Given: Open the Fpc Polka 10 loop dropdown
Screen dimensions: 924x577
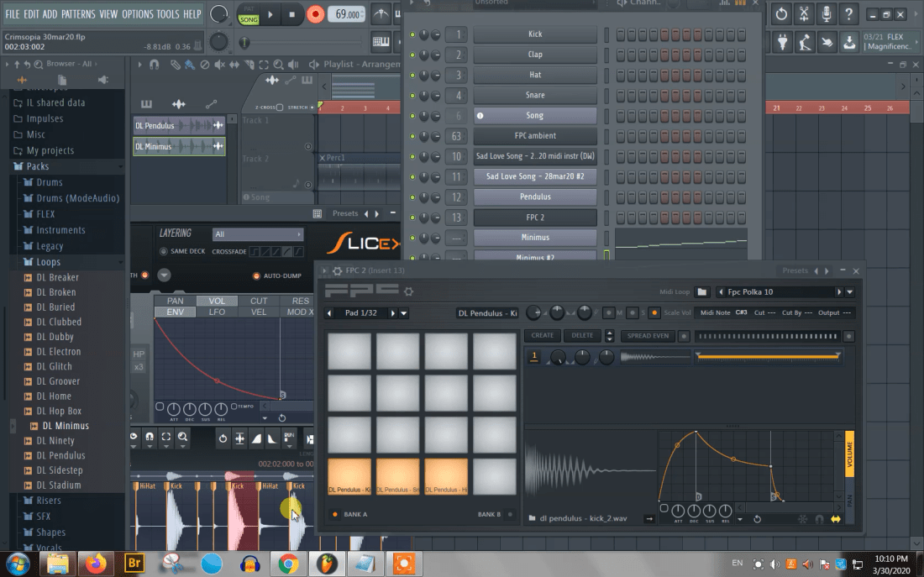Looking at the screenshot, I should pyautogui.click(x=849, y=292).
